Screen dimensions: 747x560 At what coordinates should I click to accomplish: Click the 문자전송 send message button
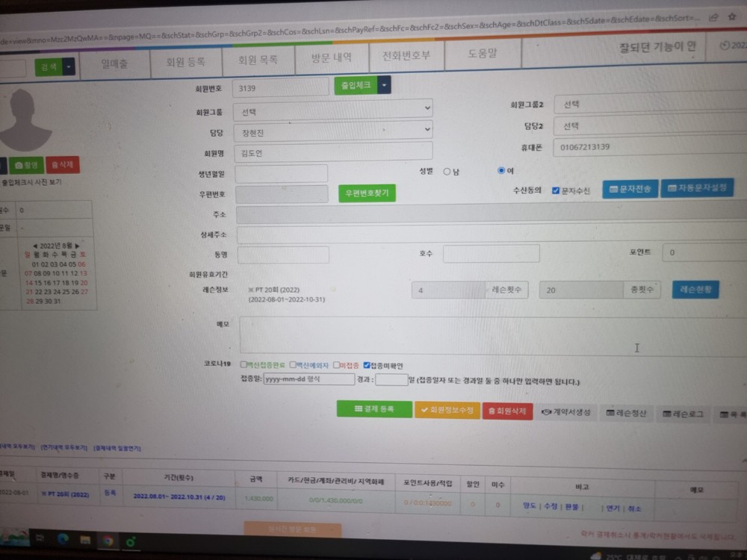pyautogui.click(x=629, y=190)
